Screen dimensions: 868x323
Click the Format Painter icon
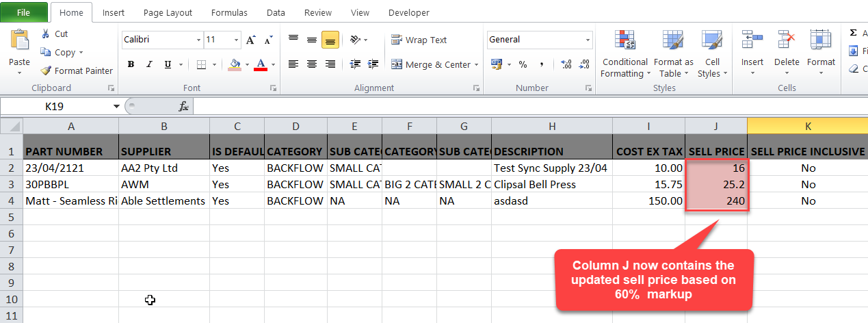[46, 70]
